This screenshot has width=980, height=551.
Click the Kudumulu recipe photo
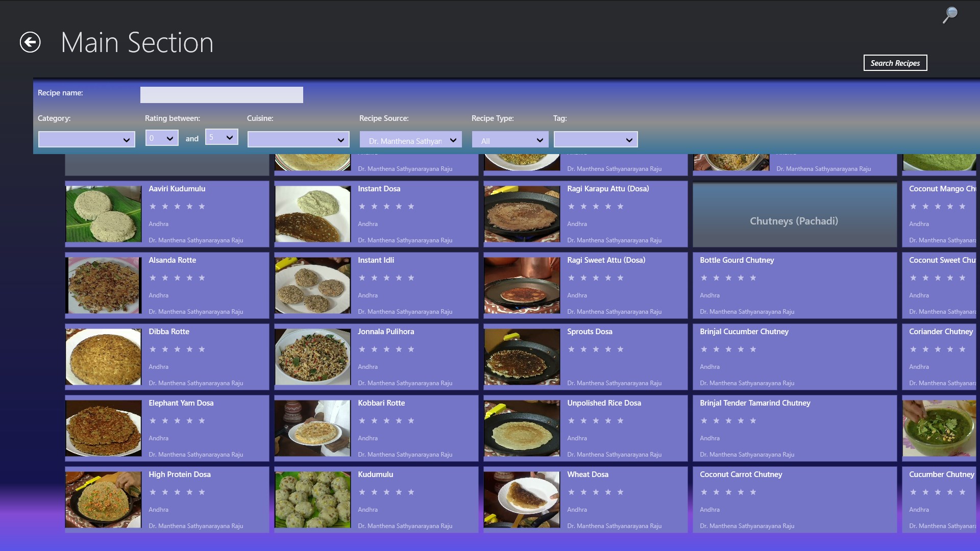tap(313, 499)
